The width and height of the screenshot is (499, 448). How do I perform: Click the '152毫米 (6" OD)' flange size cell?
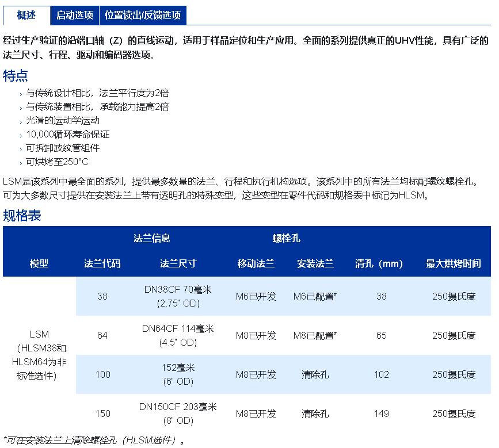point(178,374)
